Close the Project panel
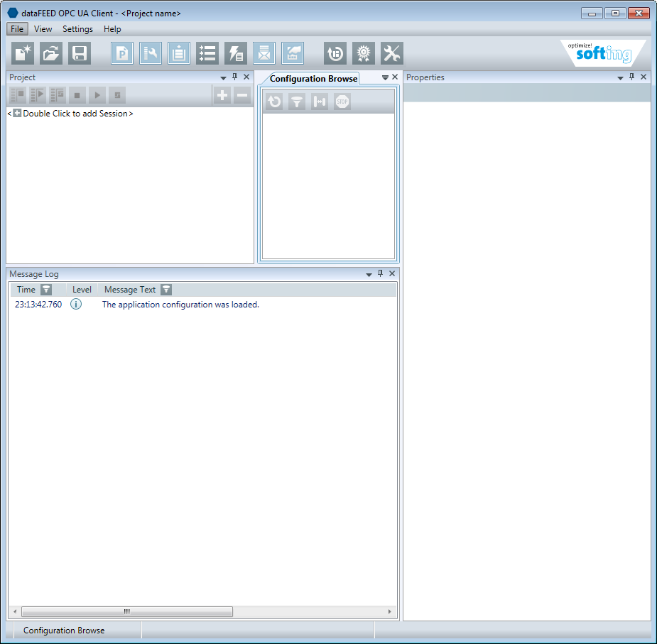The height and width of the screenshot is (644, 657). click(246, 77)
